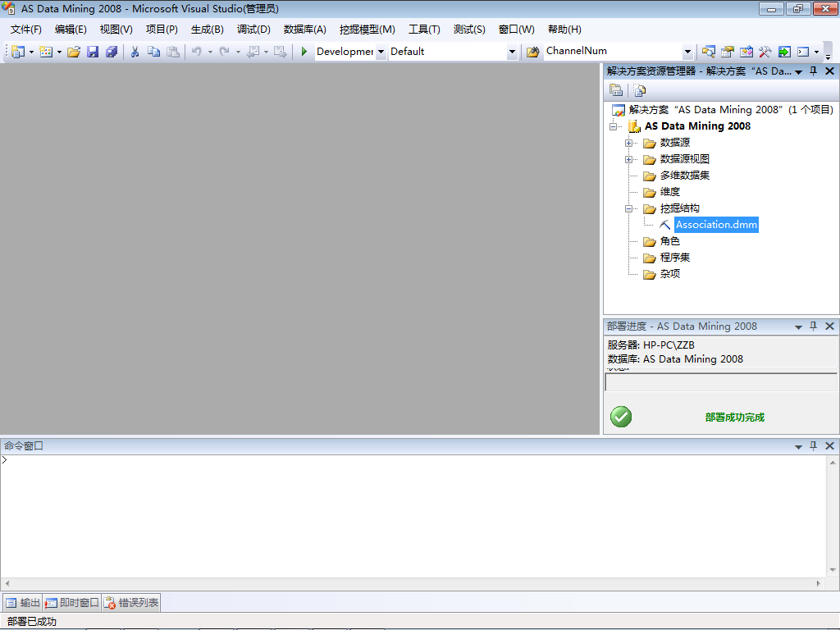840x630 pixels.
Task: Collapse the 挖掘结构 folder node
Action: [x=628, y=209]
